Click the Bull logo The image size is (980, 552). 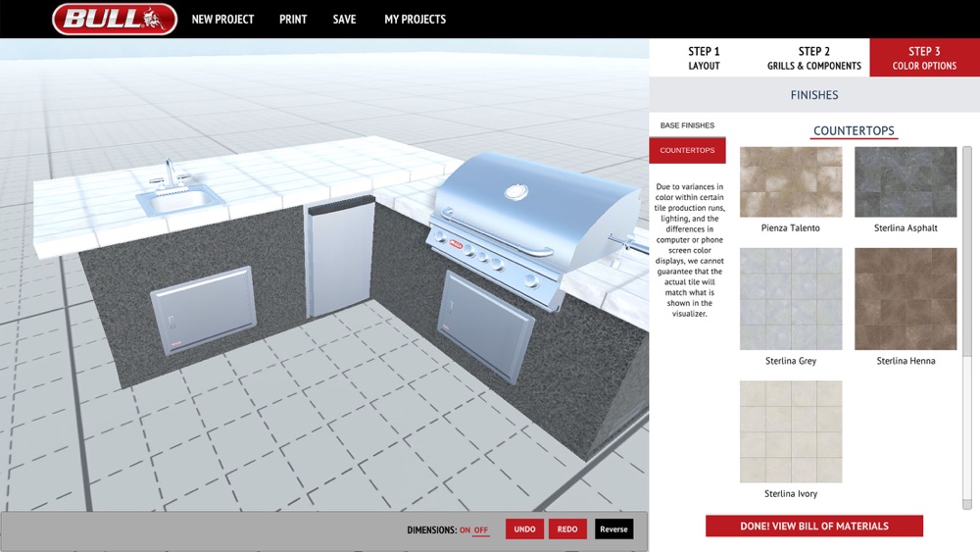point(115,19)
